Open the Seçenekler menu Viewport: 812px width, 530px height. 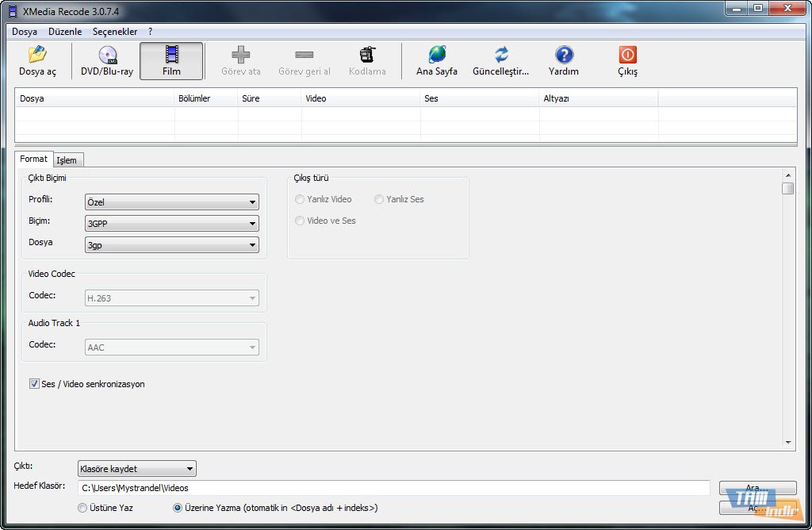(x=115, y=32)
